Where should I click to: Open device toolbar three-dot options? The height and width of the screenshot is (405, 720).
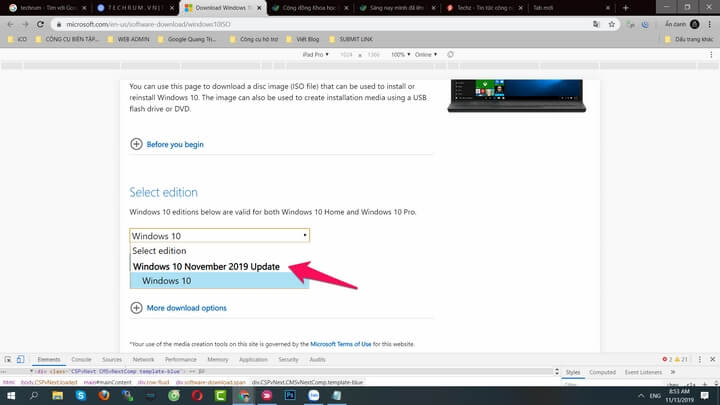[x=711, y=54]
